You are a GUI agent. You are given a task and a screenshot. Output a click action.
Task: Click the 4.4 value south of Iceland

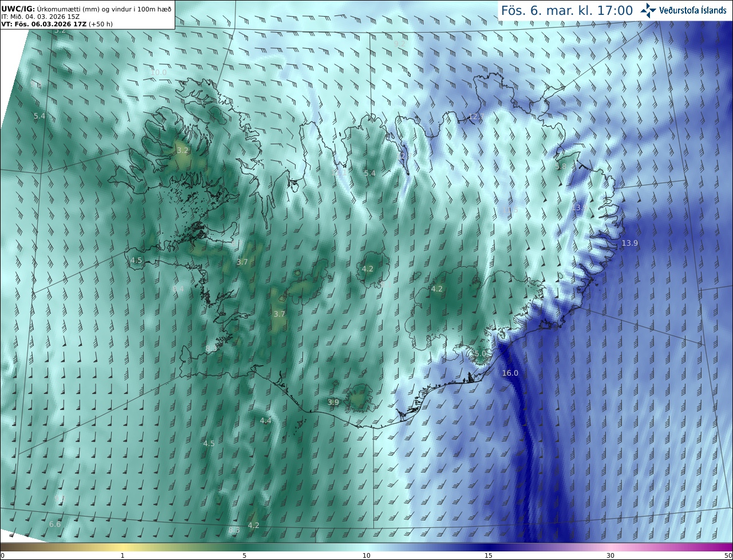click(266, 421)
